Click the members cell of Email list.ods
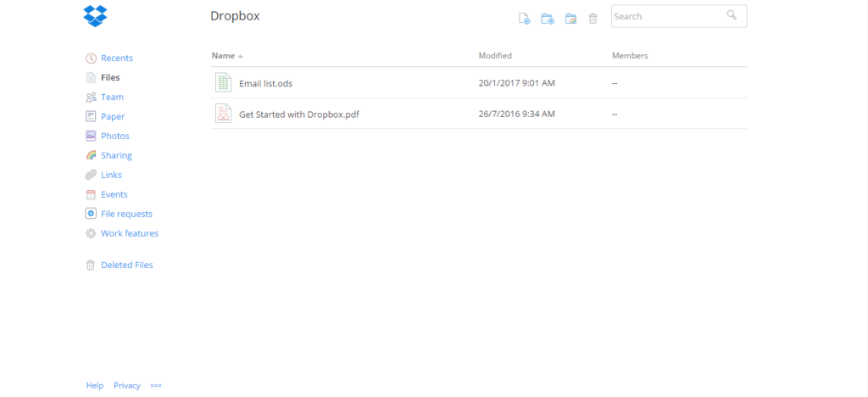Viewport: 868px width, 397px height. point(615,83)
